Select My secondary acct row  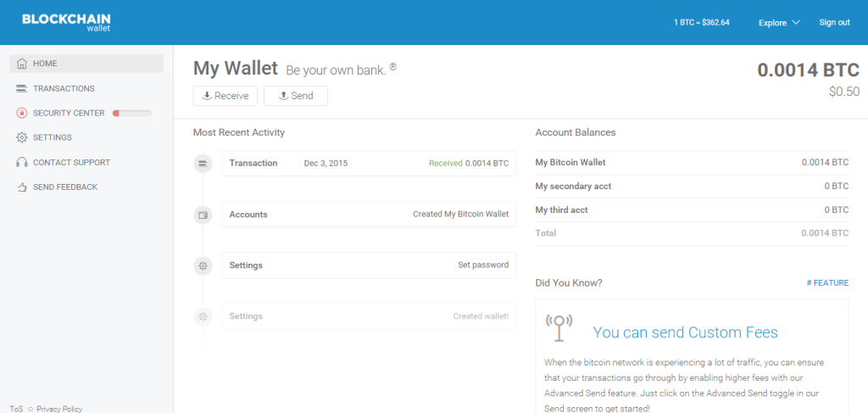coord(692,187)
